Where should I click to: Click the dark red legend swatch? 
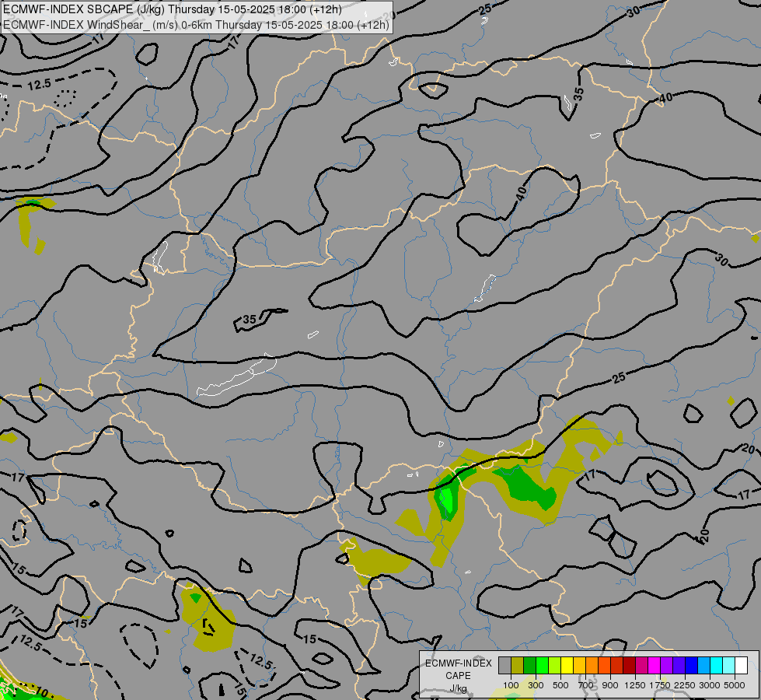coord(629,666)
